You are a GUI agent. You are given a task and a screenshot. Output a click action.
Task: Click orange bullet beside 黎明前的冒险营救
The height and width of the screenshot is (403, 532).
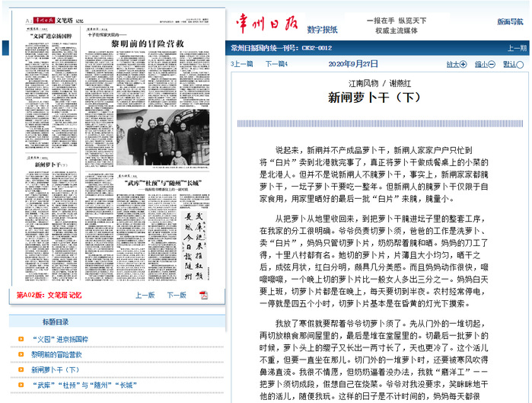pyautogui.click(x=21, y=354)
